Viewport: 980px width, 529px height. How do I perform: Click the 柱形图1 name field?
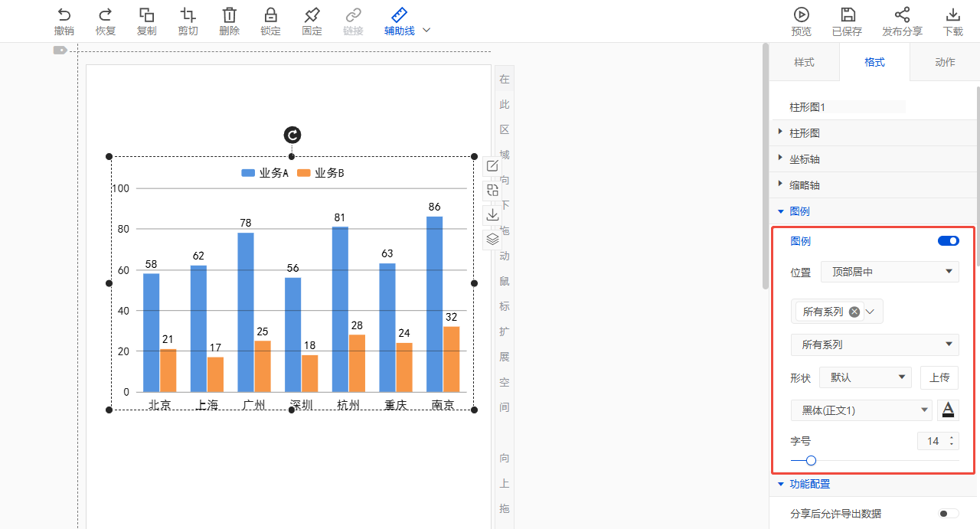(x=848, y=107)
